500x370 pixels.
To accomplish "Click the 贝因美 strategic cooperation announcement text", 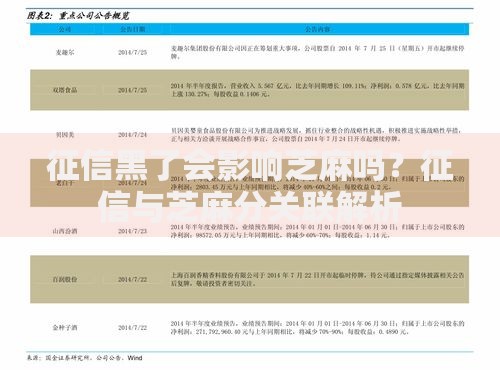I will (x=316, y=135).
